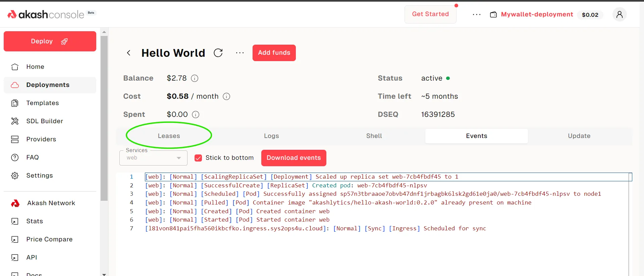
Task: Click the info icon next to Balance
Action: click(195, 78)
